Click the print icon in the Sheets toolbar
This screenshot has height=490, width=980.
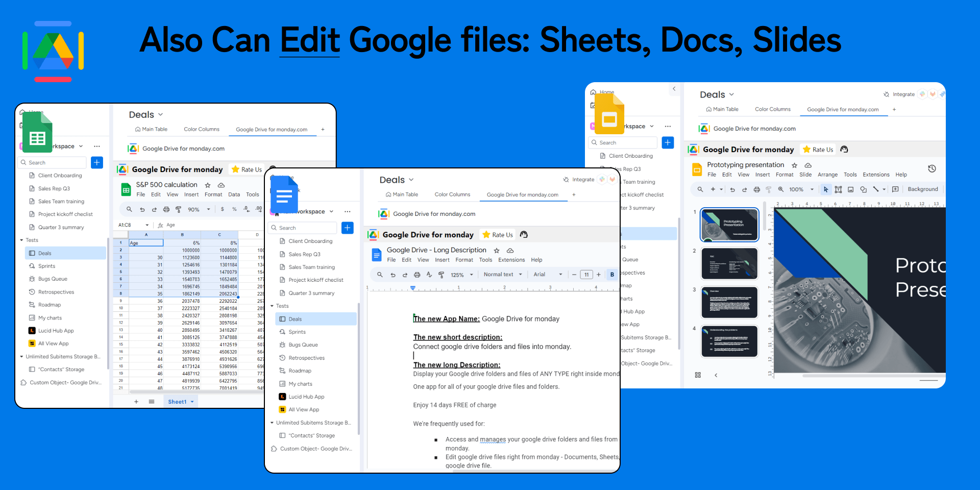pos(166,209)
